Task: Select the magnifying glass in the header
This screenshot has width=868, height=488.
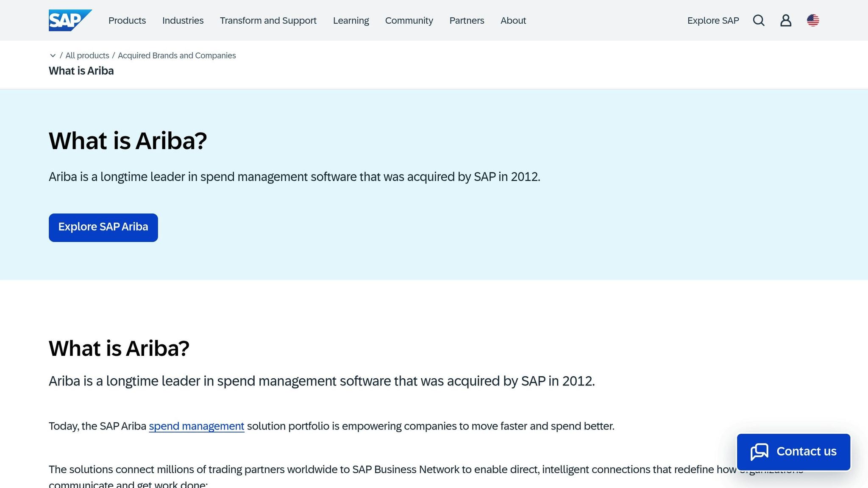Action: 759,20
